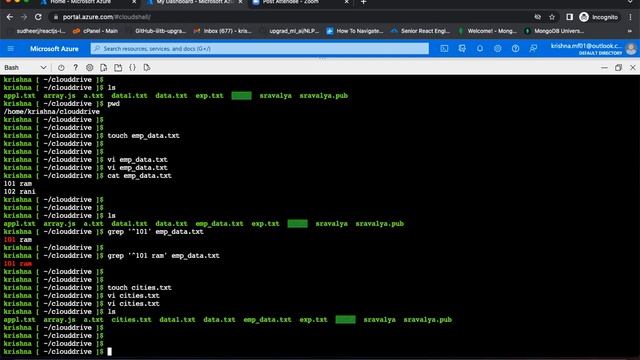This screenshot has width=640, height=360.
Task: Open the Welcome! - Mong bookmark
Action: [x=487, y=31]
